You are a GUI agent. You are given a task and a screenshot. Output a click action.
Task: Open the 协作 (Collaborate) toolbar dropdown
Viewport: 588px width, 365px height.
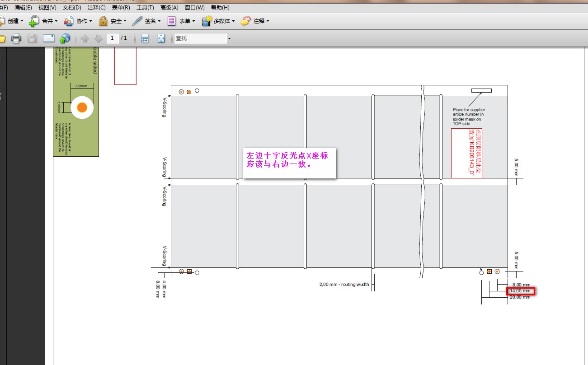[77, 21]
